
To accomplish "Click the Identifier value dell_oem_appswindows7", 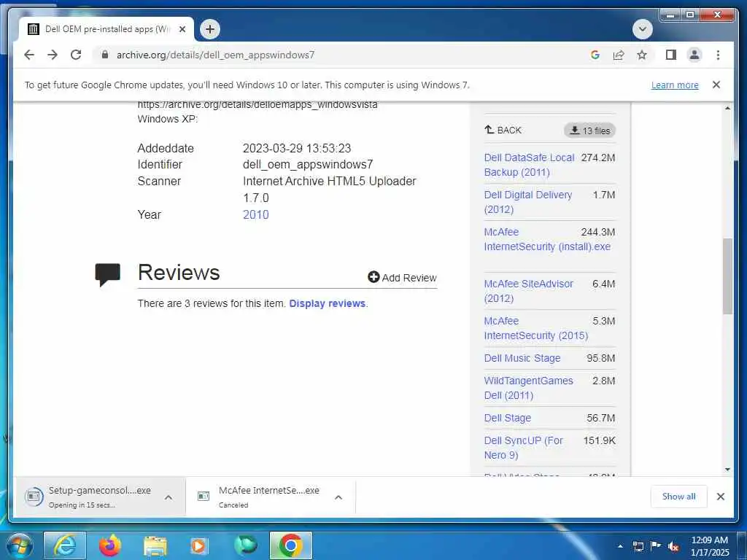I will [308, 164].
